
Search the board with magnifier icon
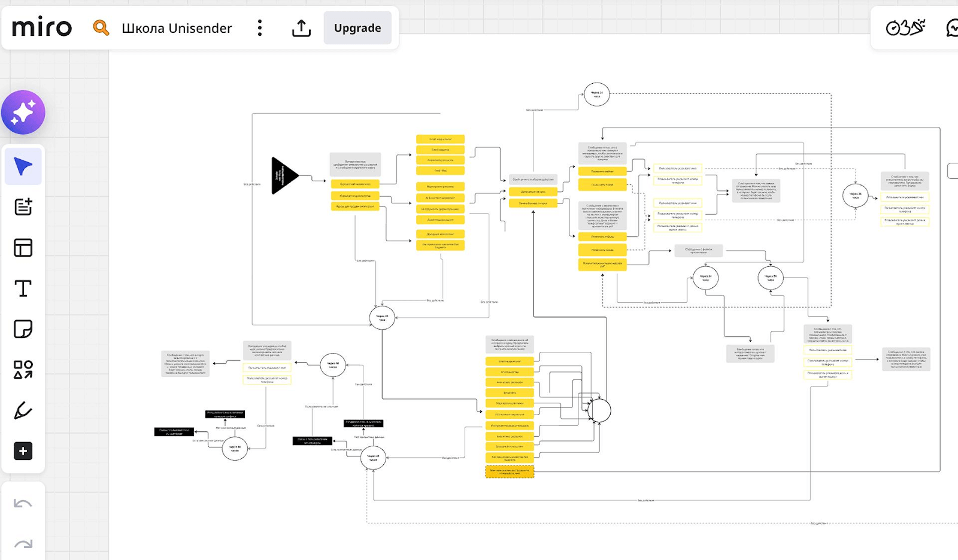coord(101,28)
